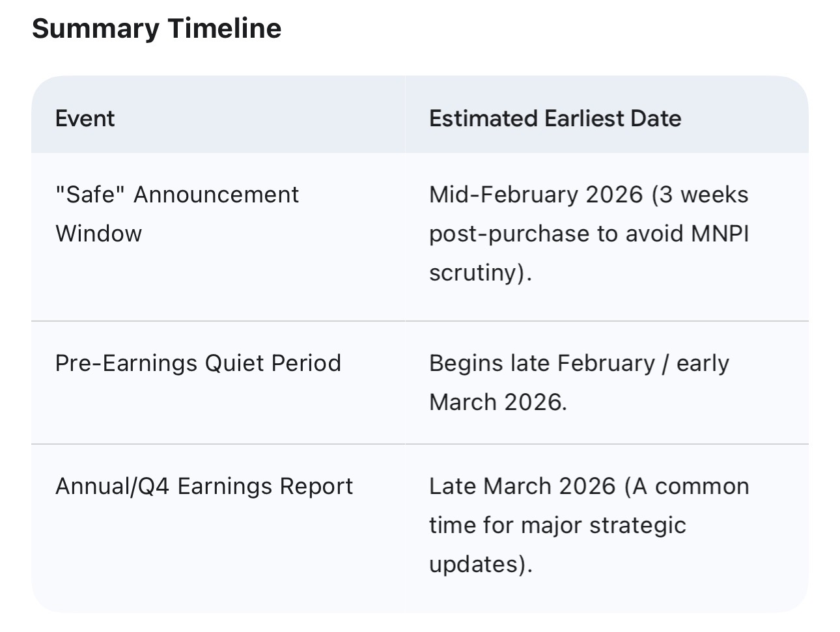Select the Pre-Earnings Quiet Period cell

198,363
